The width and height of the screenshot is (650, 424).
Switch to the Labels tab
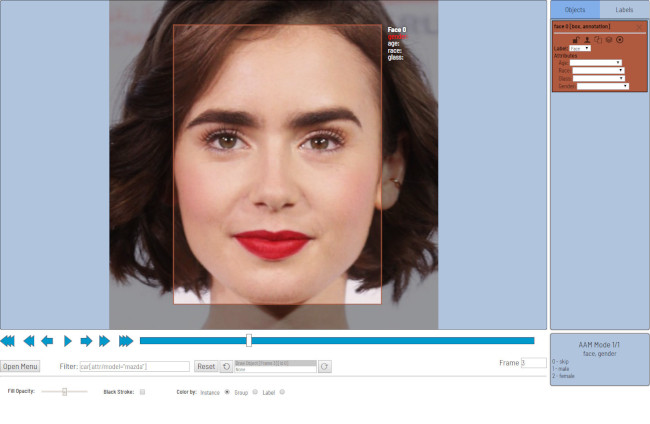[624, 9]
